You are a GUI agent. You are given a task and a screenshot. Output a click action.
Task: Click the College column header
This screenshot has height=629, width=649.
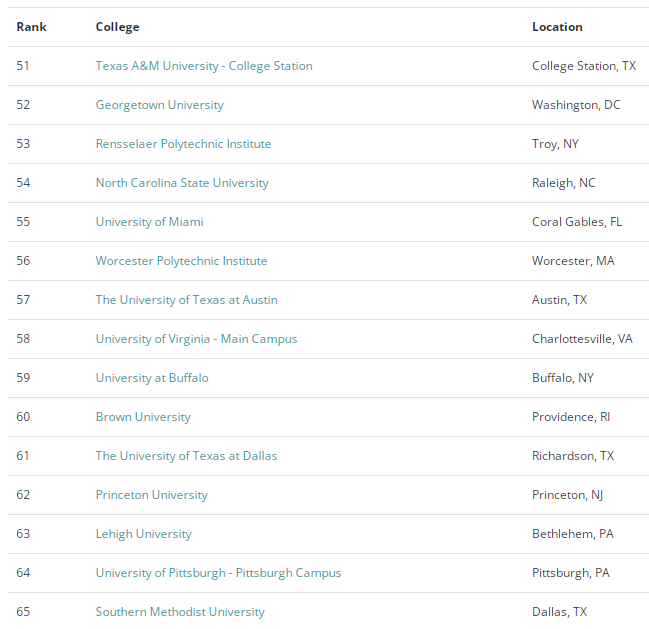click(x=117, y=27)
